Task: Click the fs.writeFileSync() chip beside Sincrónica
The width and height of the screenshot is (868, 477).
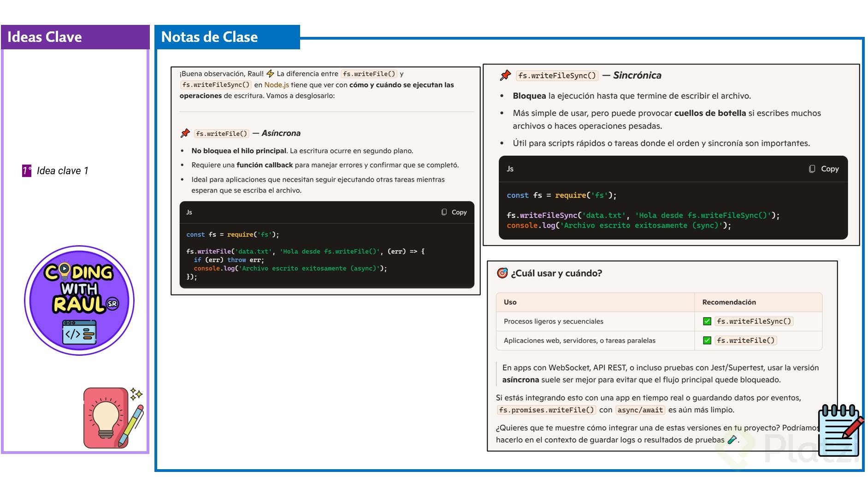Action: click(557, 76)
